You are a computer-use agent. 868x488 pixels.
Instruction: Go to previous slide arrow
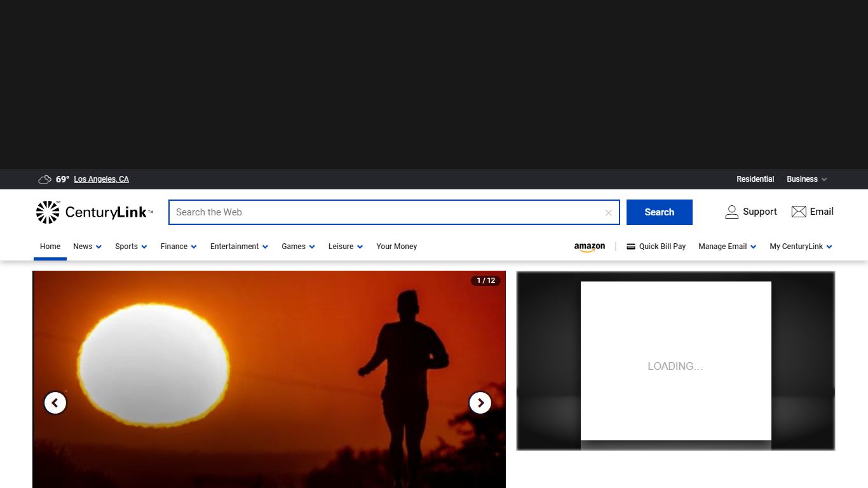(x=55, y=403)
